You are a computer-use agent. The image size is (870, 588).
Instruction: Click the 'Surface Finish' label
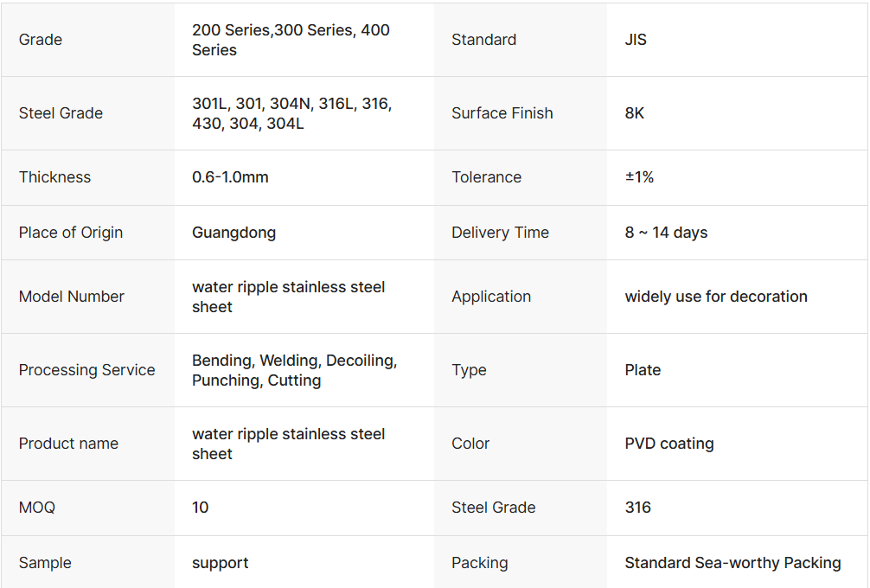pos(502,113)
